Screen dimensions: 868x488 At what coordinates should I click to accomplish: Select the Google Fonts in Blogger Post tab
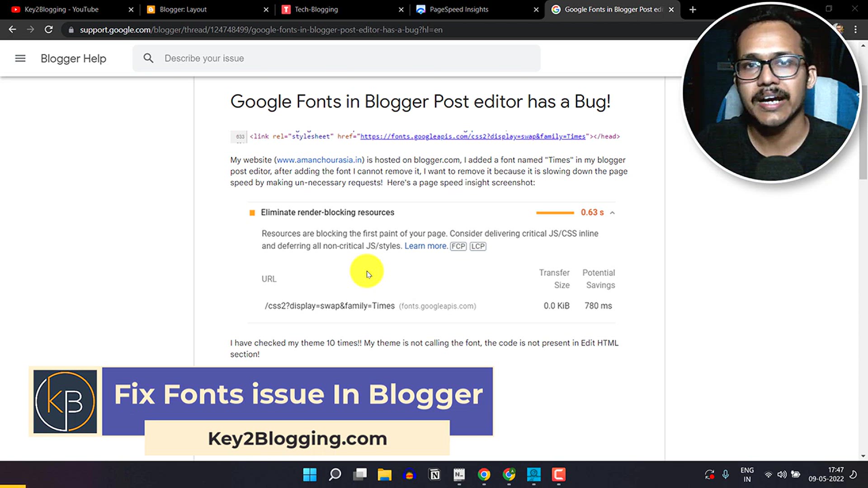[613, 9]
